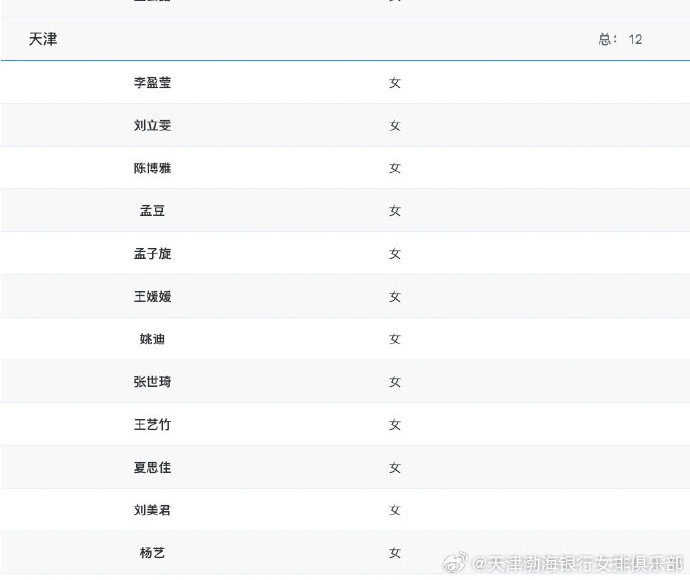Viewport: 690px width, 580px height.
Task: Click the 总: 12 total count
Action: [620, 39]
